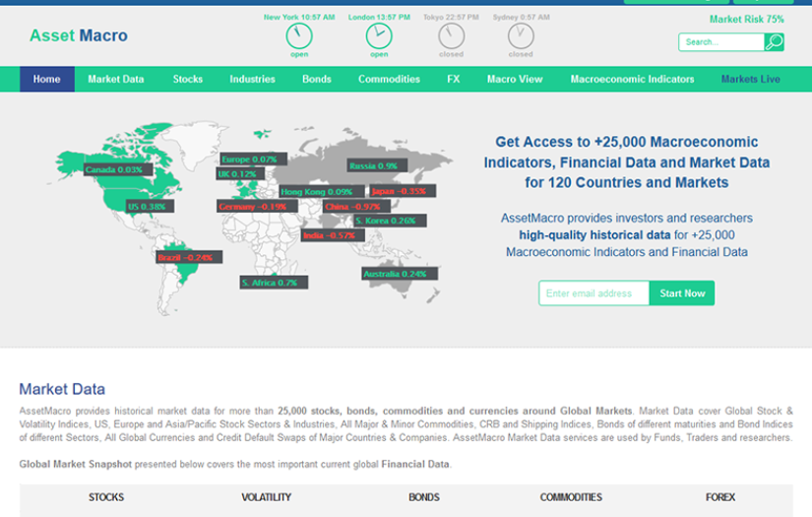The height and width of the screenshot is (517, 812).
Task: Open the Asset Macro logo
Action: (x=79, y=35)
